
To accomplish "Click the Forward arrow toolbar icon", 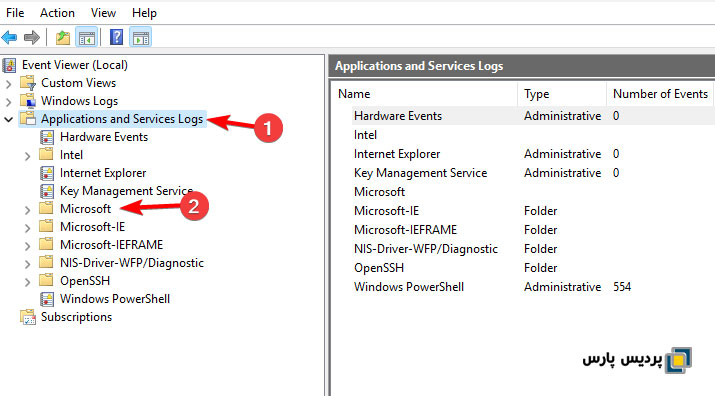I will [31, 37].
